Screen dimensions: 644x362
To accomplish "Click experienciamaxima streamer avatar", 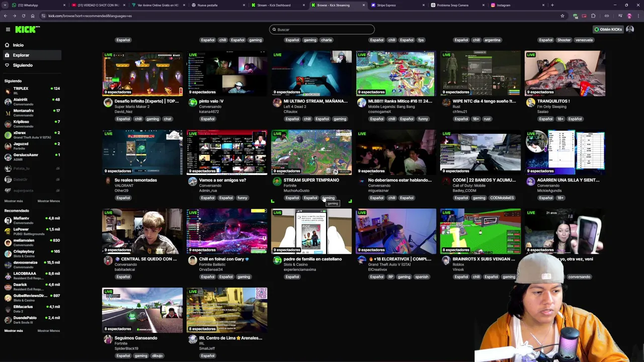I will coord(277,260).
